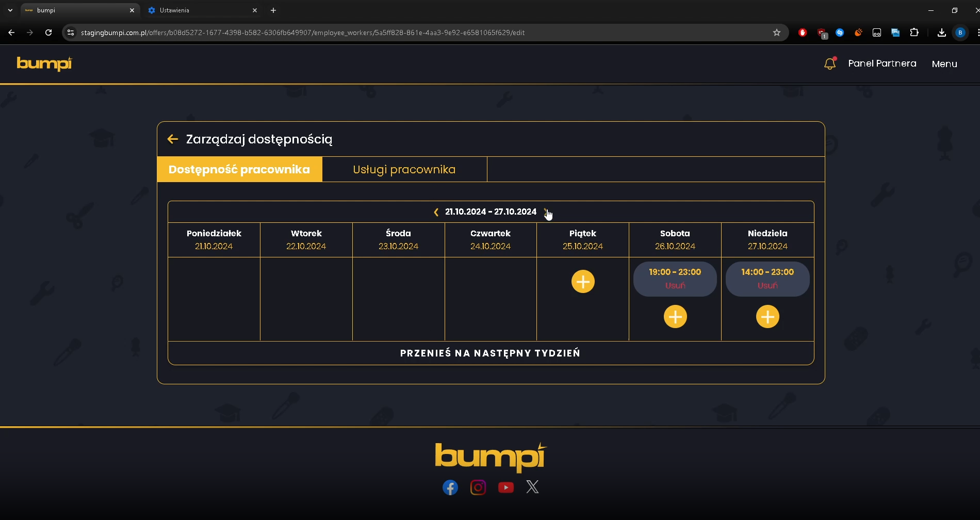The image size is (980, 520).
Task: Select the bumpi browser tab
Action: 80,10
